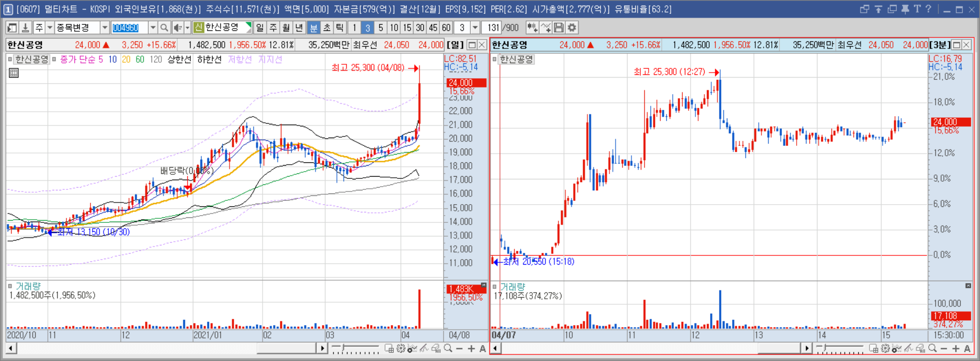This screenshot has height=361, width=980.
Task: Expand the 거래량 volume indicator on daily chart
Action: coord(10,286)
